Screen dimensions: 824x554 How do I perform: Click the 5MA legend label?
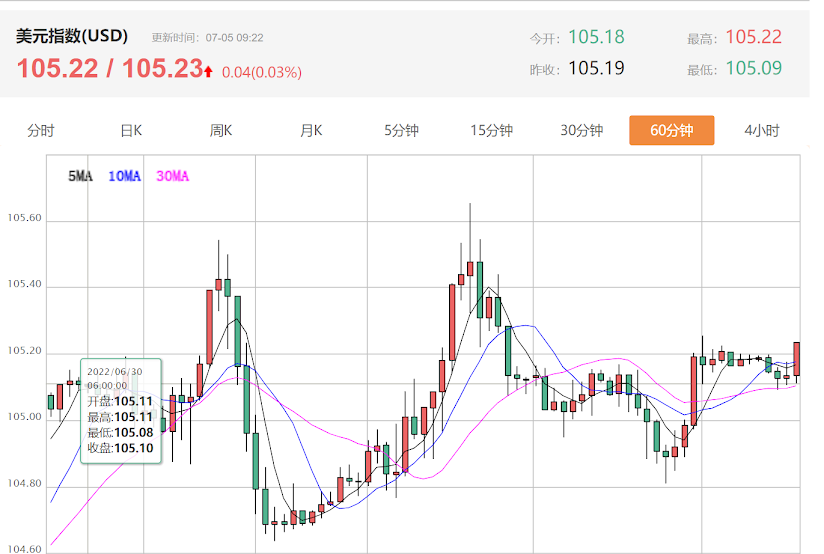80,176
